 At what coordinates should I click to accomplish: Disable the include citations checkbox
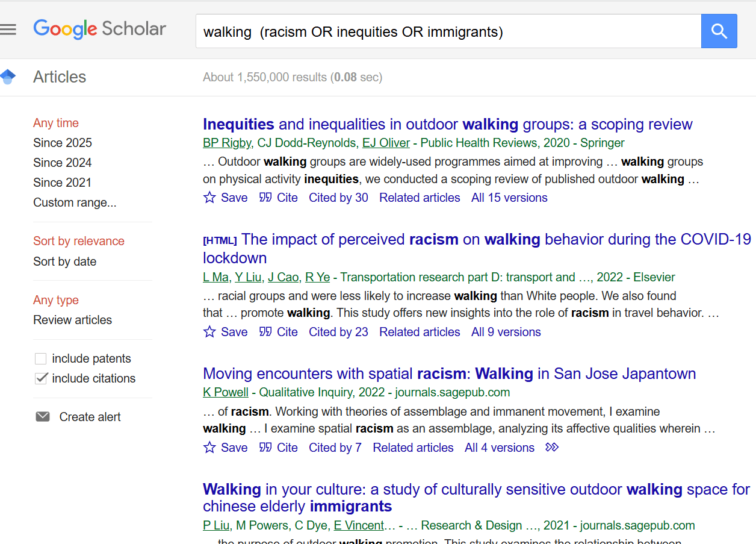point(40,378)
